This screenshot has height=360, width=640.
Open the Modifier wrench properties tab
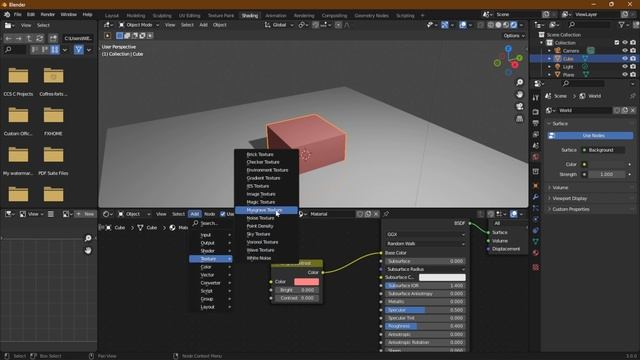[536, 197]
